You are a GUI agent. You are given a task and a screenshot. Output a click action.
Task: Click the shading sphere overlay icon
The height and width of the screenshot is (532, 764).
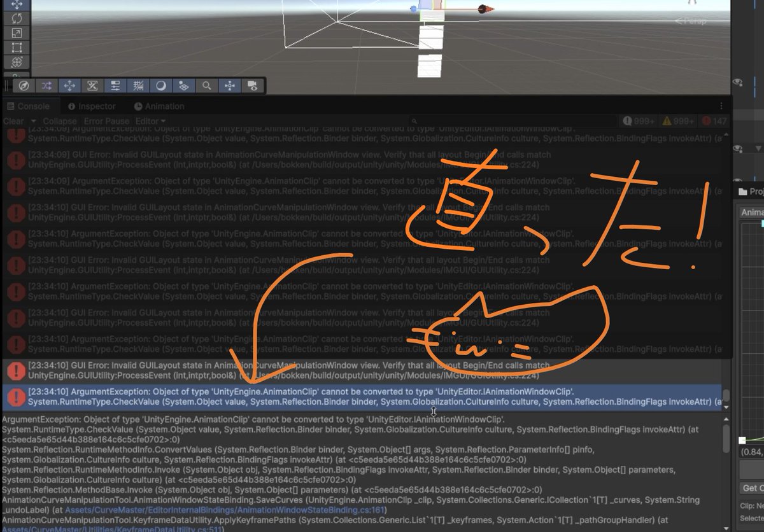coord(161,85)
